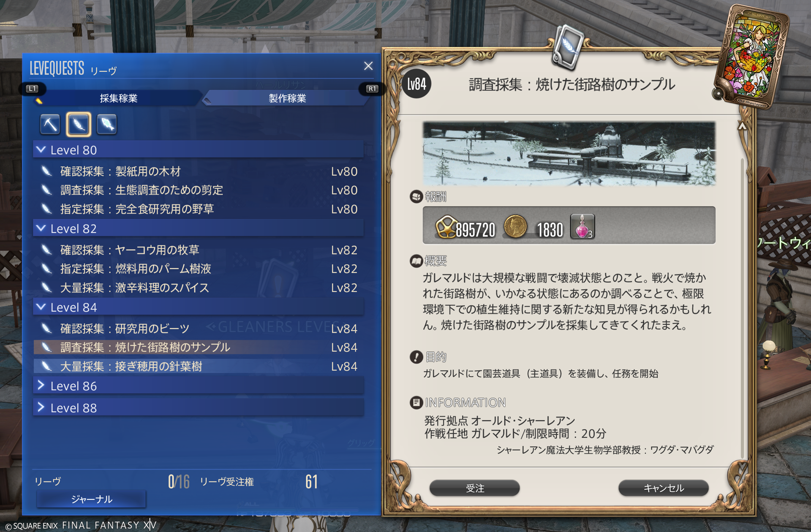
Task: Click the experience points reward icon
Action: tap(446, 227)
